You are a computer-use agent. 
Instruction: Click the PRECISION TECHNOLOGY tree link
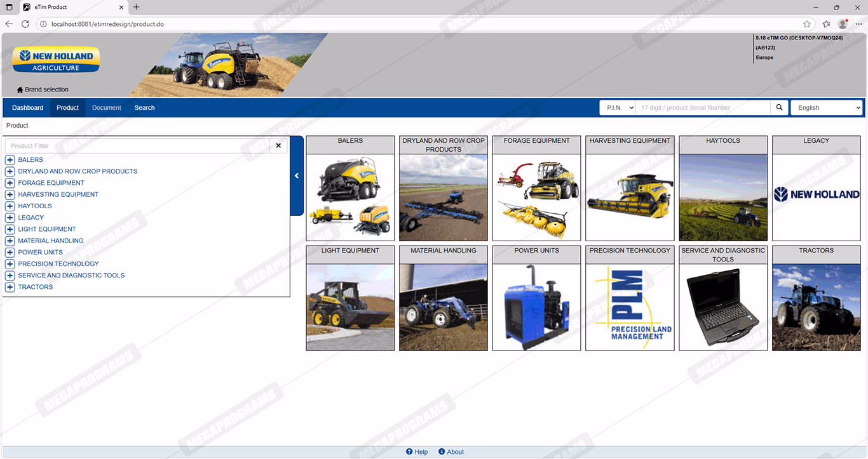pos(58,264)
